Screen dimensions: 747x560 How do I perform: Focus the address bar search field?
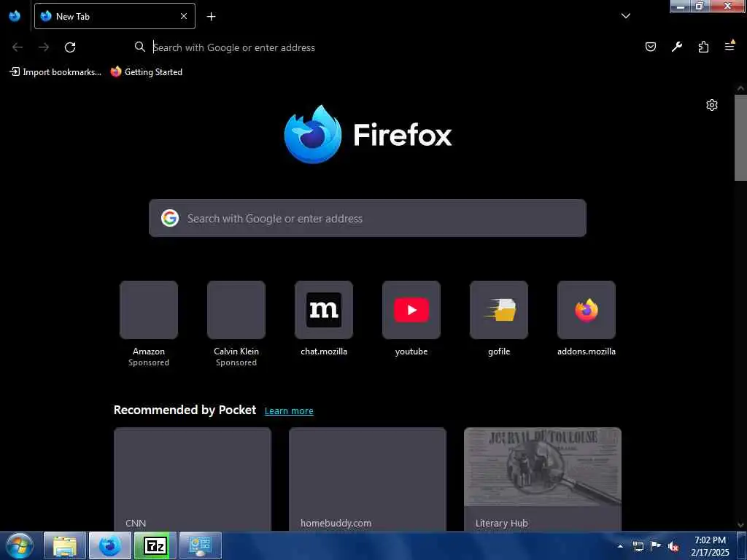point(381,47)
